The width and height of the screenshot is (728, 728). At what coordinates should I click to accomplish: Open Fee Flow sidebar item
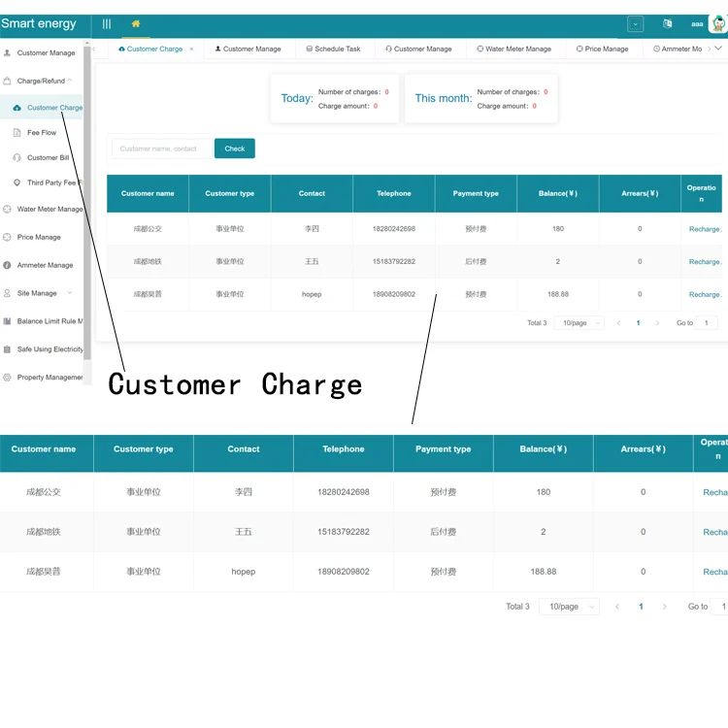click(42, 133)
